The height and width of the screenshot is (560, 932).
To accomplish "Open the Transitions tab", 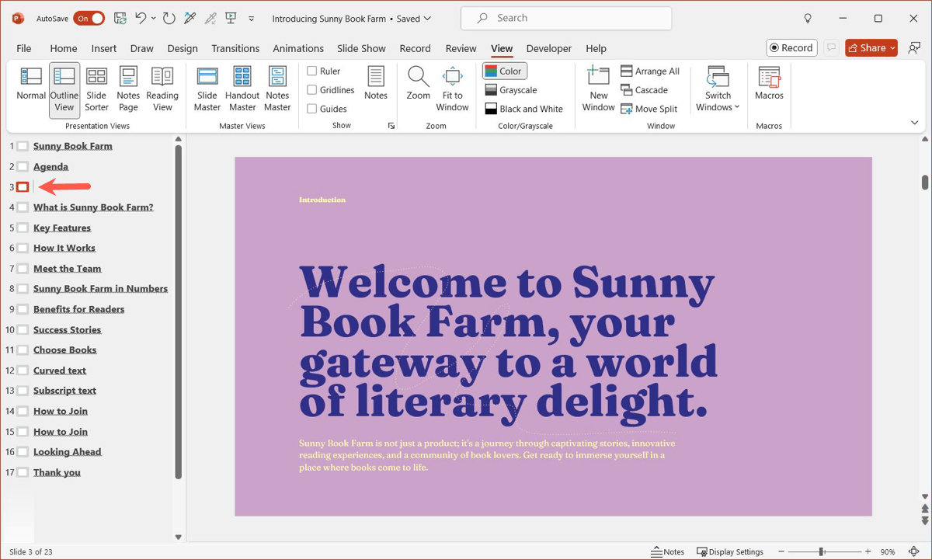I will (x=235, y=48).
